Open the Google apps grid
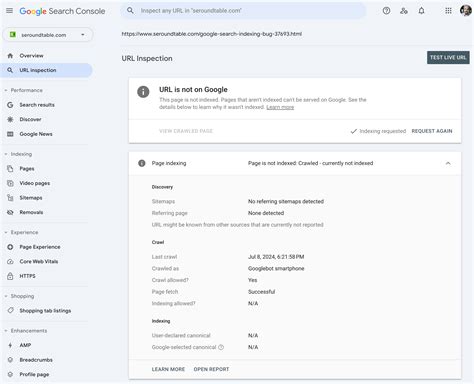This screenshot has width=474, height=384. coord(448,11)
